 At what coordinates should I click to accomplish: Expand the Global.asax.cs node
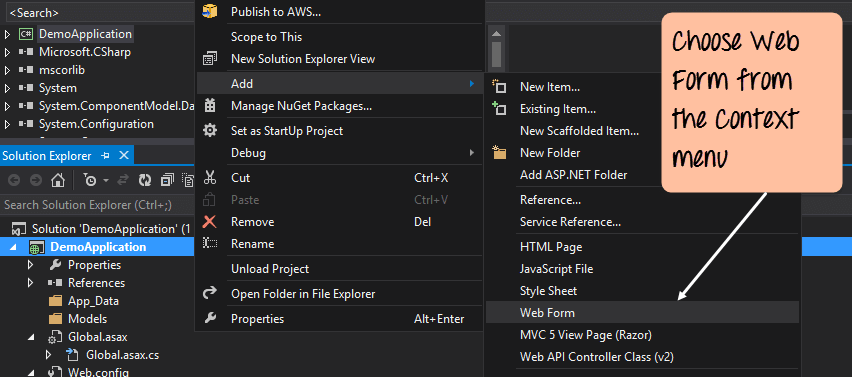pos(48,355)
